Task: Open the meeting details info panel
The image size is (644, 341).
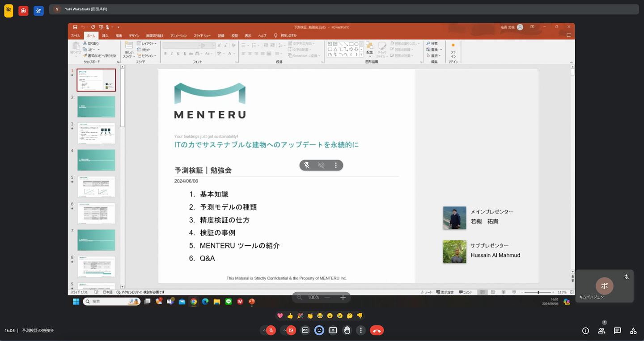Action: pyautogui.click(x=585, y=331)
